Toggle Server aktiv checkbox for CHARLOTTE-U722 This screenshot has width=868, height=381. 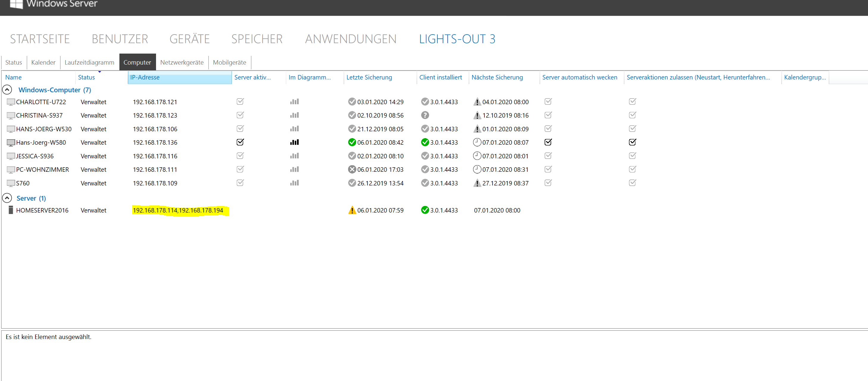[240, 102]
